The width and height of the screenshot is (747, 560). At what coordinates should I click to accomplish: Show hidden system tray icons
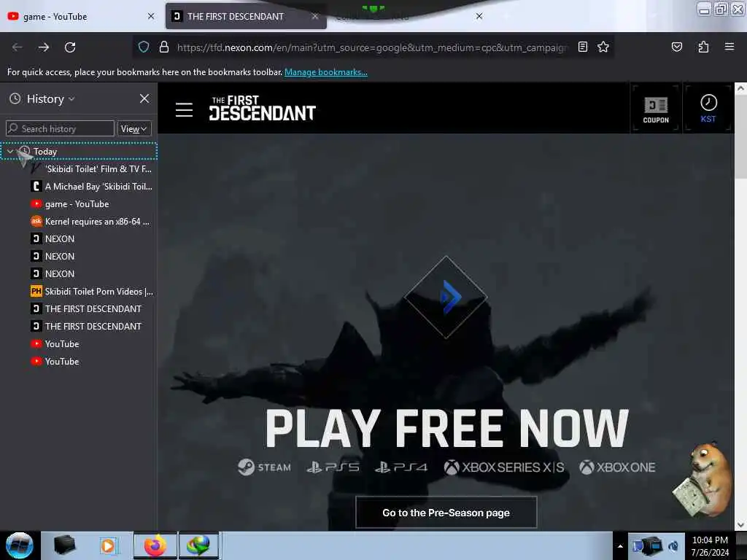click(x=620, y=546)
